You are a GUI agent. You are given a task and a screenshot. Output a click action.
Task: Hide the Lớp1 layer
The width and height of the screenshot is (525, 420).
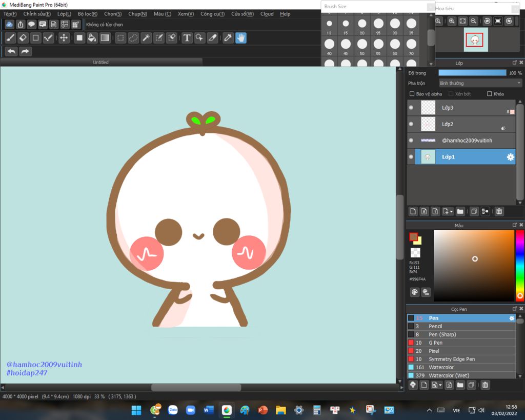coord(411,157)
